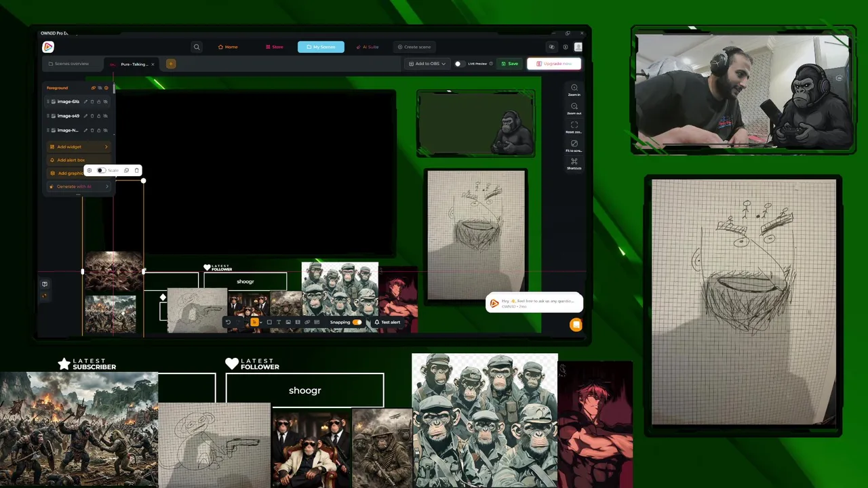Delete element via floating toolbar trash icon

[136, 170]
